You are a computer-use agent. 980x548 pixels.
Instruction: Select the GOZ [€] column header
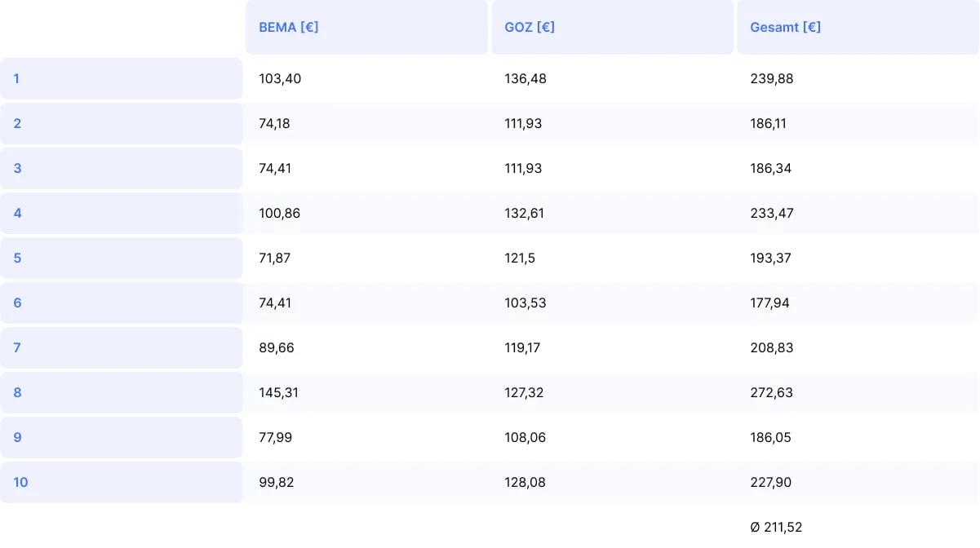pyautogui.click(x=530, y=27)
